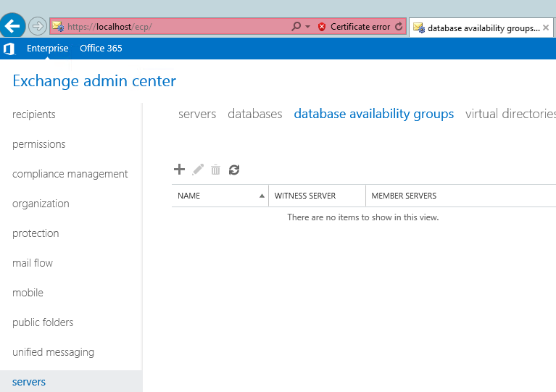Click the address bar search magnifier icon

point(296,26)
